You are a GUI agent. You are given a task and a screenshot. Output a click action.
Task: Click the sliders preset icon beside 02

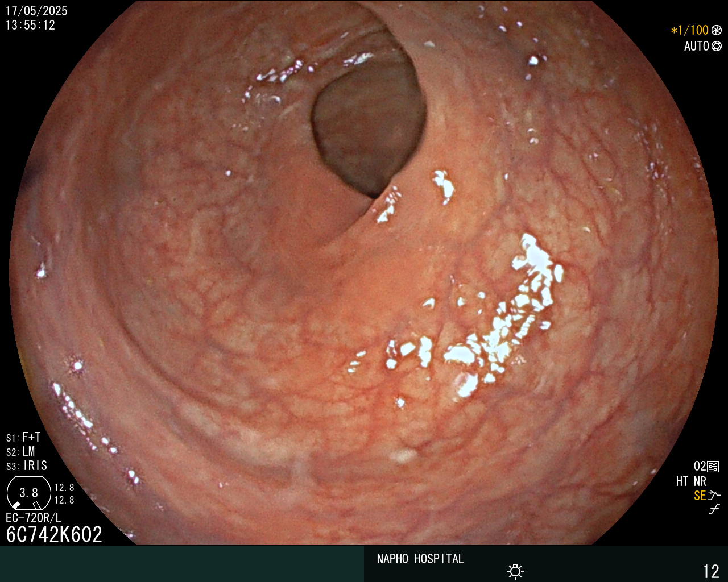[x=713, y=467]
